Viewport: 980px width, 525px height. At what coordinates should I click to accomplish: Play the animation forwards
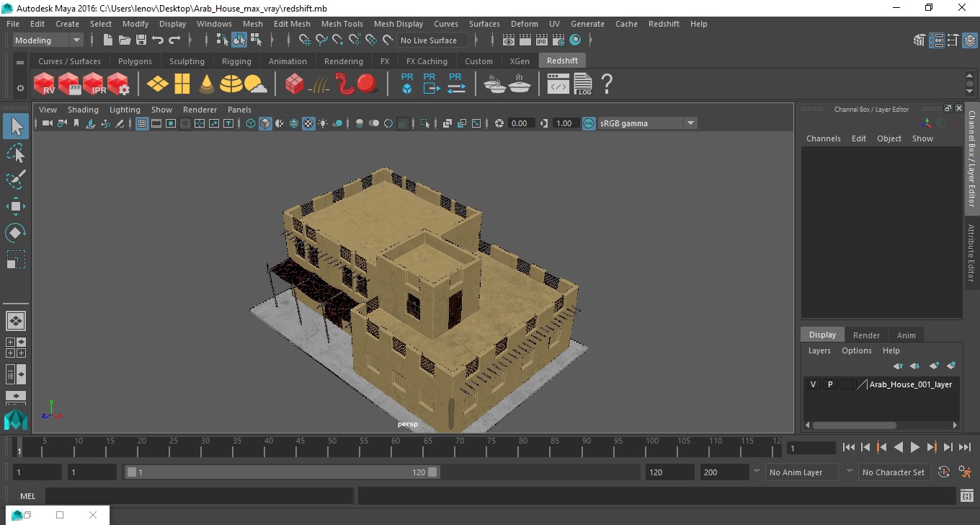[x=914, y=447]
